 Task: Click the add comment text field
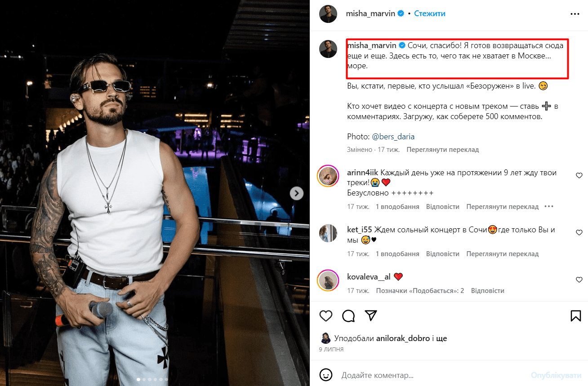(432, 375)
